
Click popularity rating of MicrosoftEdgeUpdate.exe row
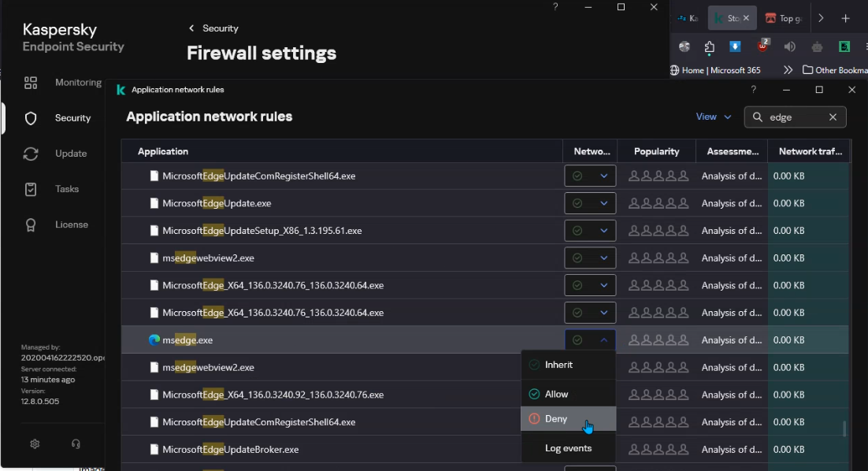point(658,203)
